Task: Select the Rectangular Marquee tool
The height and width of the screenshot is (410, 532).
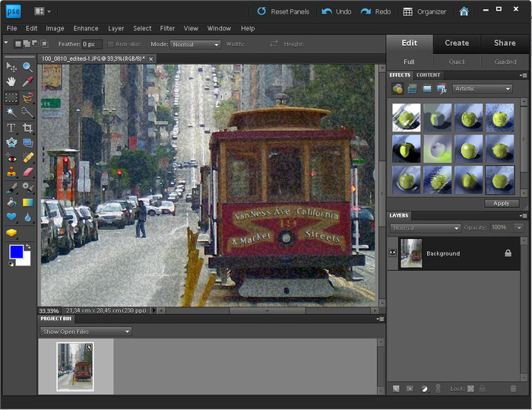Action: tap(11, 98)
